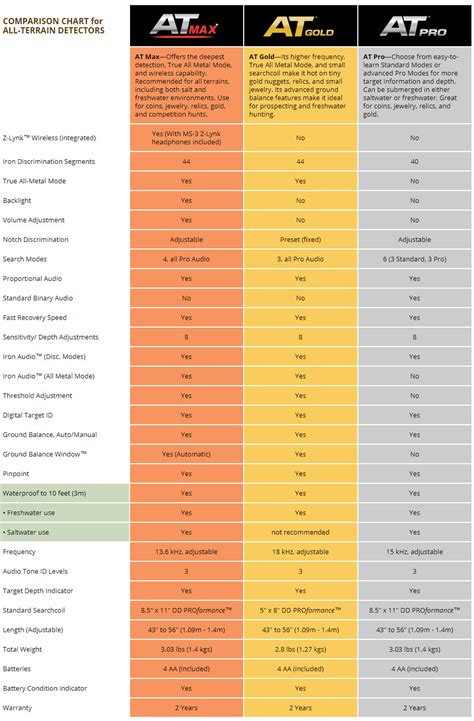This screenshot has height=721, width=474.
Task: Click AT Pro search modes cell
Action: point(414,259)
